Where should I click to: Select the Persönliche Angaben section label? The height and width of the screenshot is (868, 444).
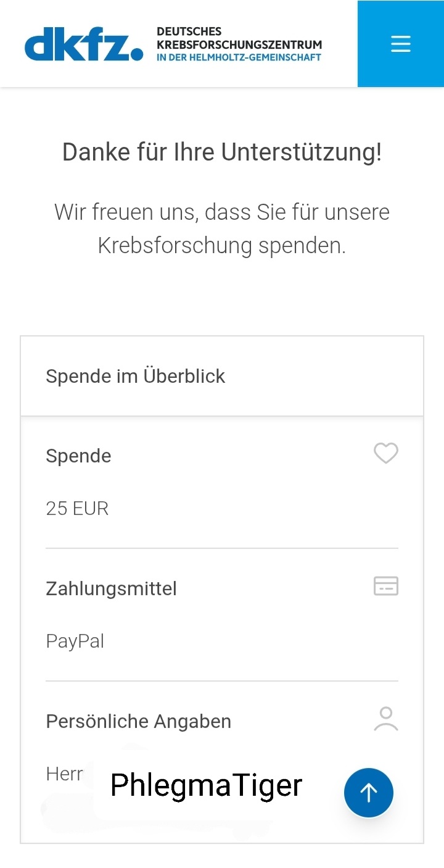pos(139,722)
